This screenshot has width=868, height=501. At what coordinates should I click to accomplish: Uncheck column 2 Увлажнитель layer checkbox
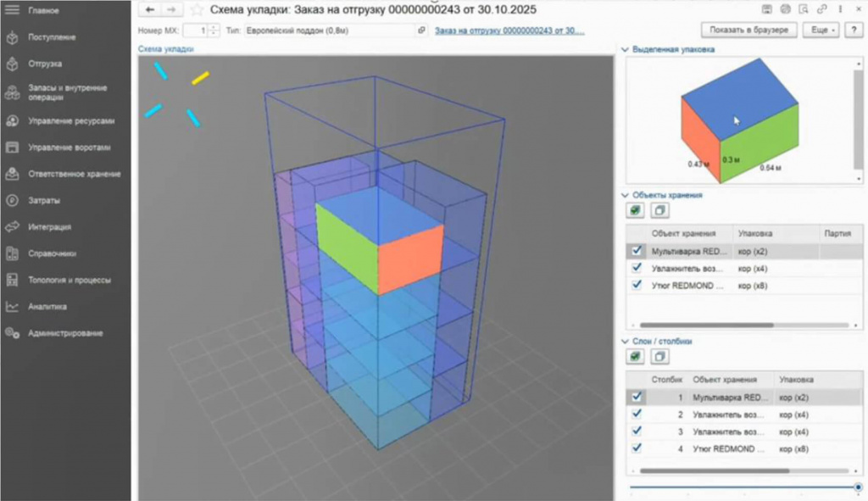(637, 414)
